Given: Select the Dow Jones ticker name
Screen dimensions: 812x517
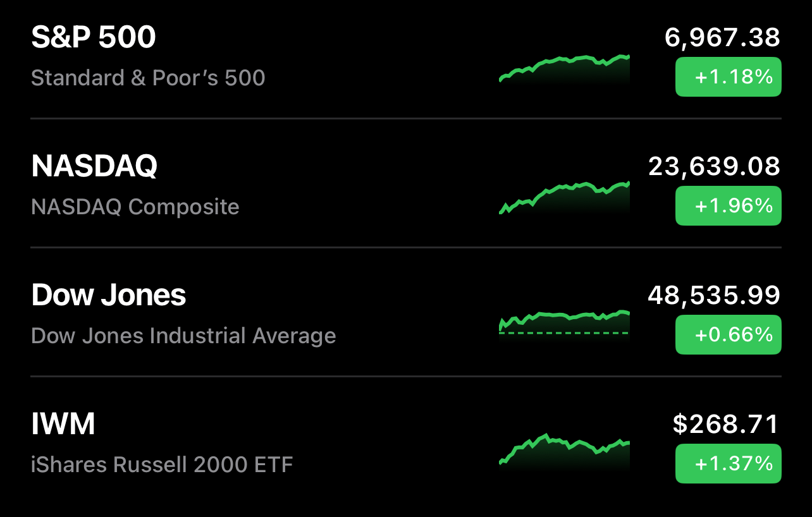Looking at the screenshot, I should tap(109, 296).
